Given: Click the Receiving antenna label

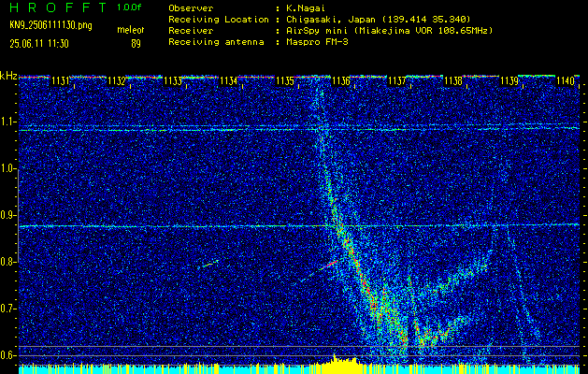Looking at the screenshot, I should tap(216, 42).
